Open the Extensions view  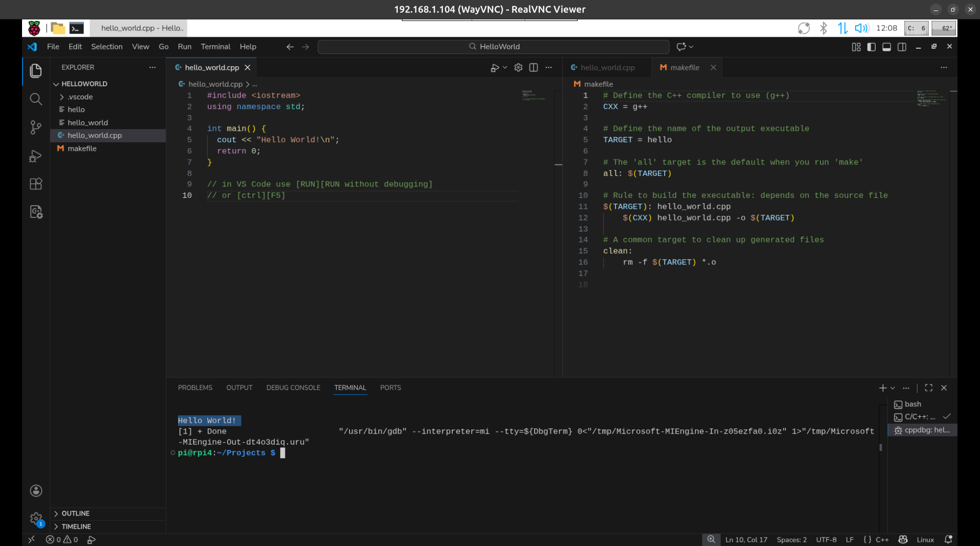[36, 184]
